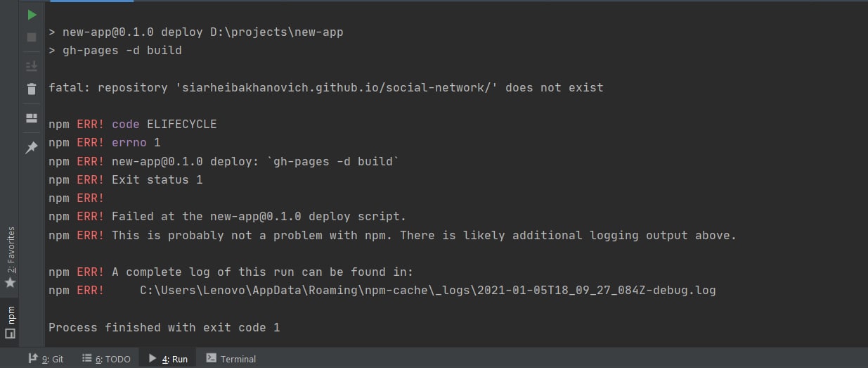The height and width of the screenshot is (368, 868).
Task: Click the gray Stop process icon
Action: tap(32, 37)
